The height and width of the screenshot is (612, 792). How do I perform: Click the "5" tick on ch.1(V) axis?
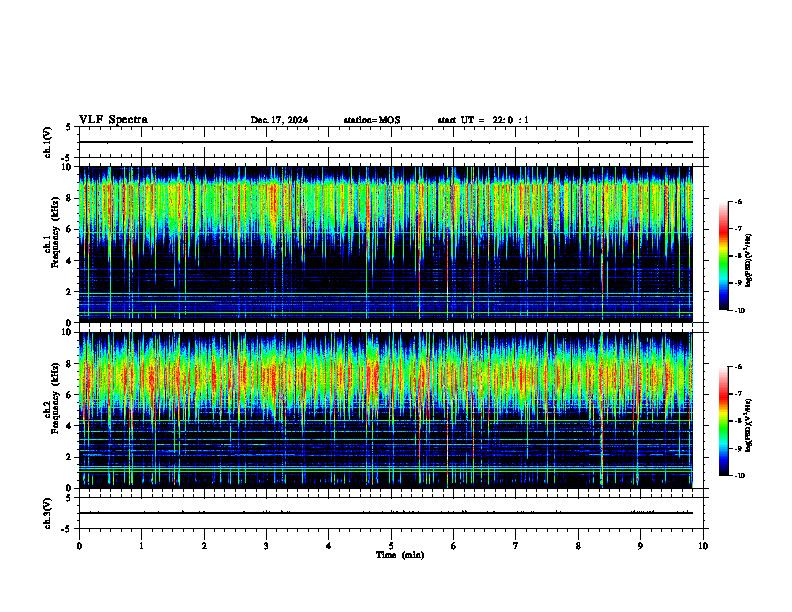(70, 127)
